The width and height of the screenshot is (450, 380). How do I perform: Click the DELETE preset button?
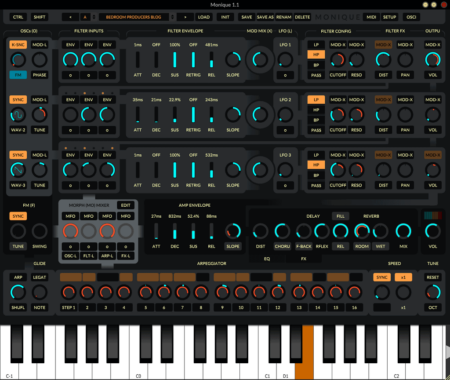click(302, 17)
